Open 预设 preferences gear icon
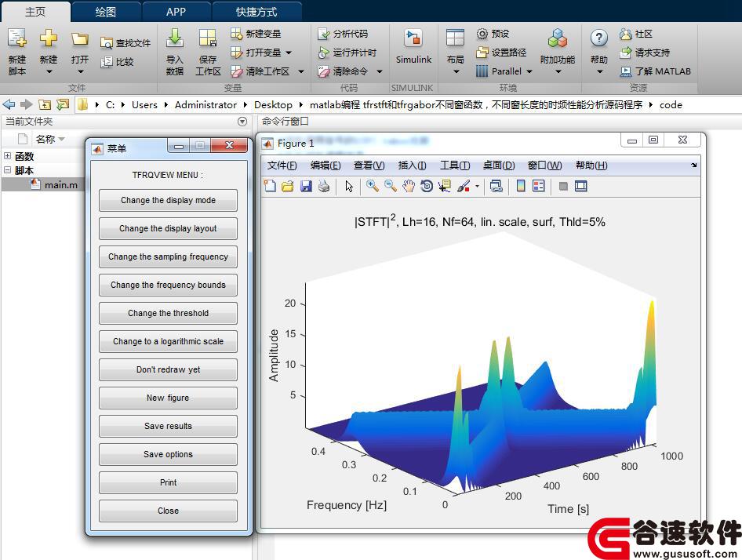This screenshot has width=742, height=560. pyautogui.click(x=482, y=34)
